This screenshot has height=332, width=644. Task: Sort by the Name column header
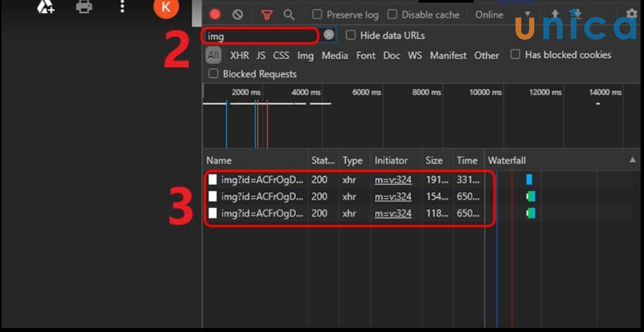[x=255, y=160]
